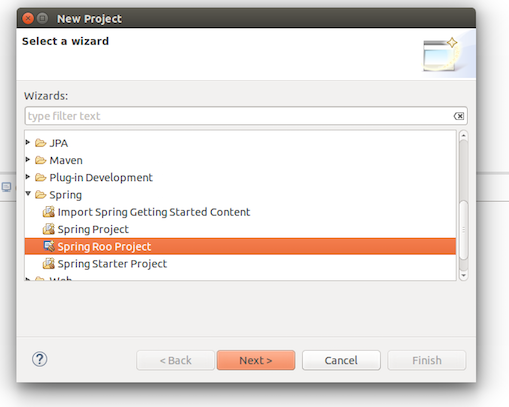Viewport: 509px width, 407px height.
Task: Click the Maven folder icon
Action: pos(41,160)
